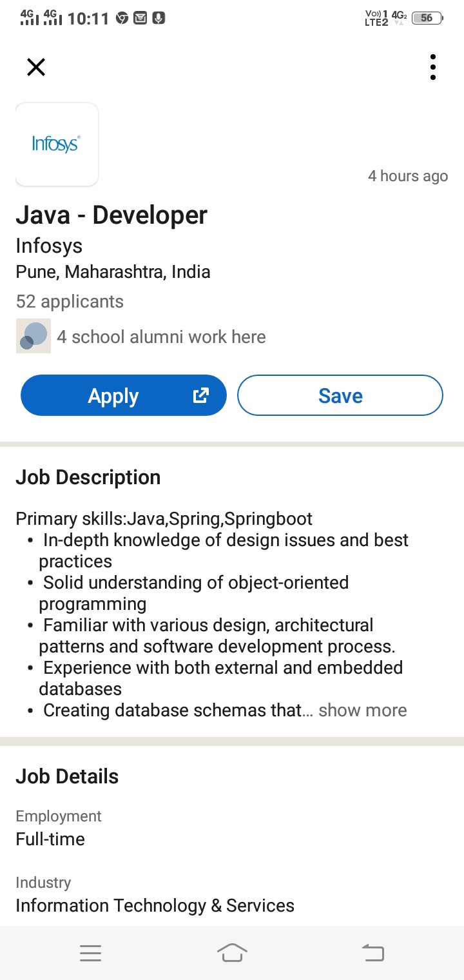Expand the description with show more

click(363, 710)
